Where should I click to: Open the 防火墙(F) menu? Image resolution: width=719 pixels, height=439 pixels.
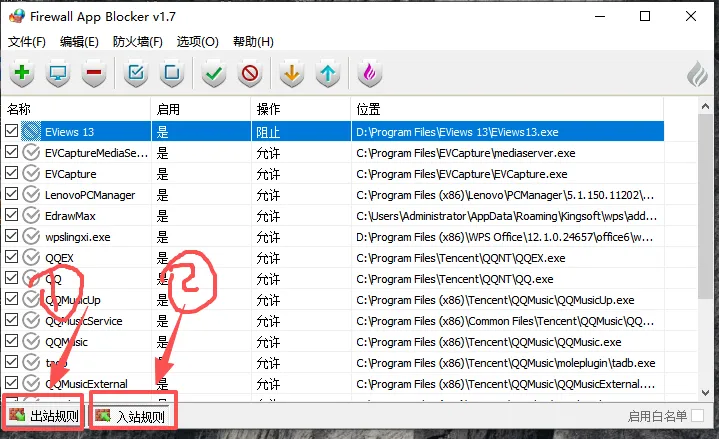coord(138,42)
